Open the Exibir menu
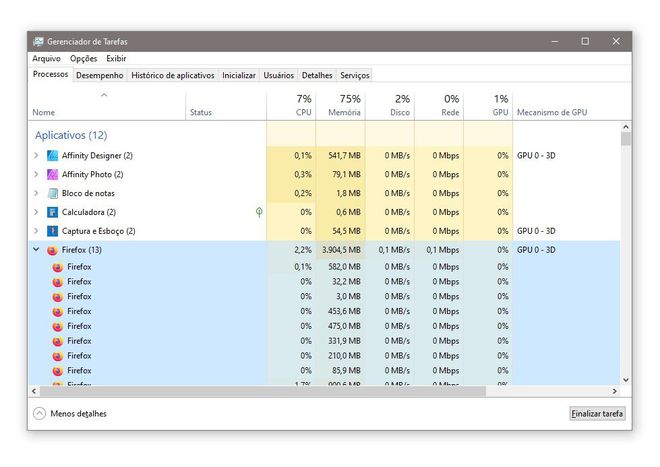The width and height of the screenshot is (660, 467). coord(116,59)
